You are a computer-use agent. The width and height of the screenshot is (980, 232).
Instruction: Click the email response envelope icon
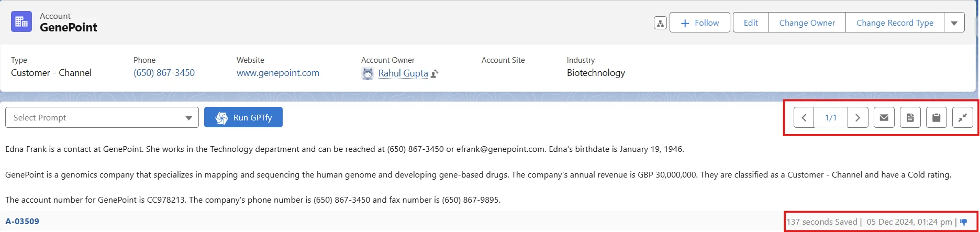coord(884,118)
